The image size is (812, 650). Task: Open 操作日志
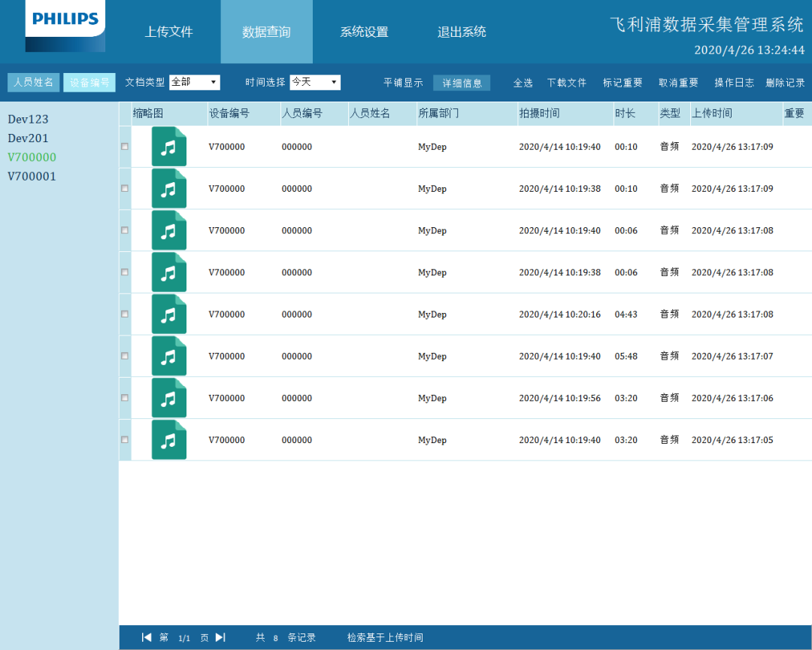point(734,83)
